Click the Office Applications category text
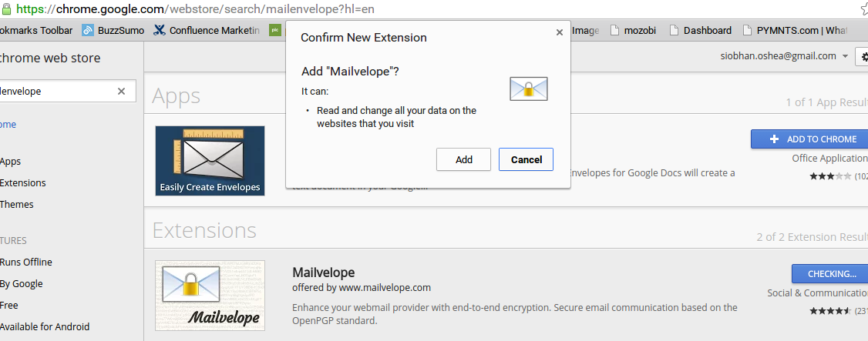Screen dimensions: 868x341 point(829,158)
